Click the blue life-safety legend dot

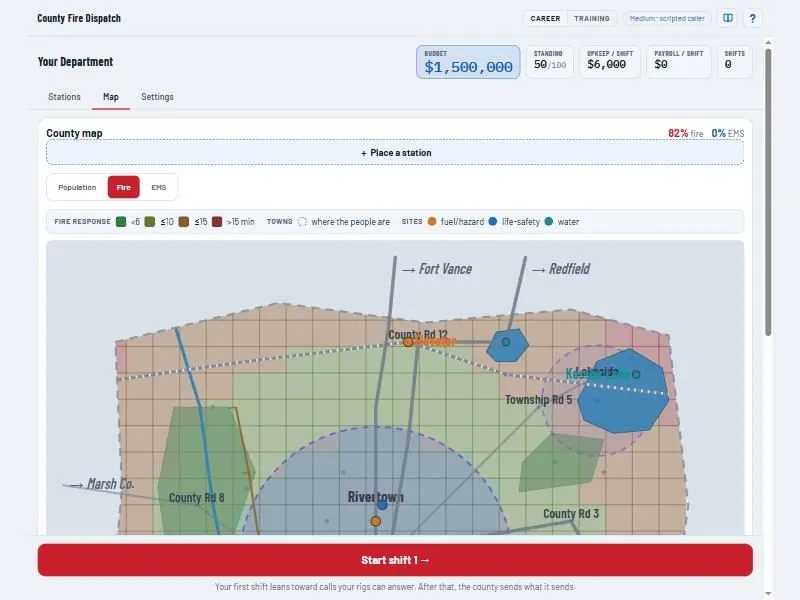(x=493, y=221)
